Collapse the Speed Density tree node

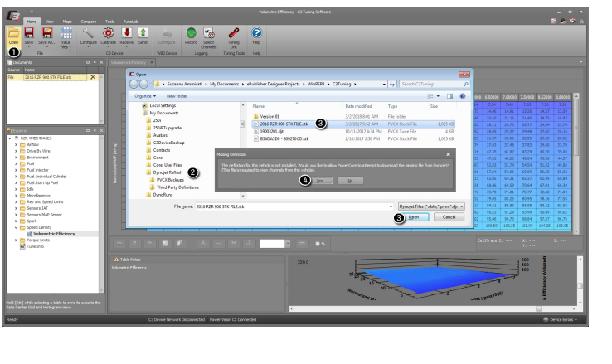[x=16, y=227]
